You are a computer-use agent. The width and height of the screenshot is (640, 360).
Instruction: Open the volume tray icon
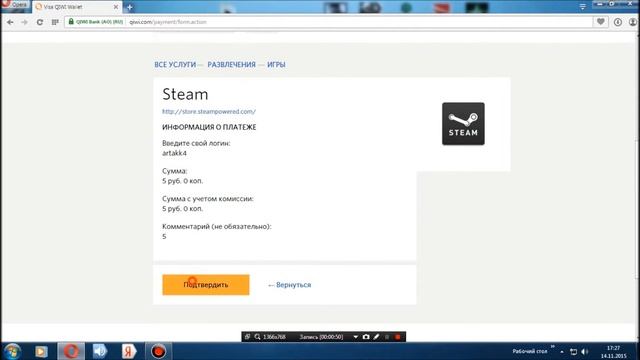pos(585,351)
